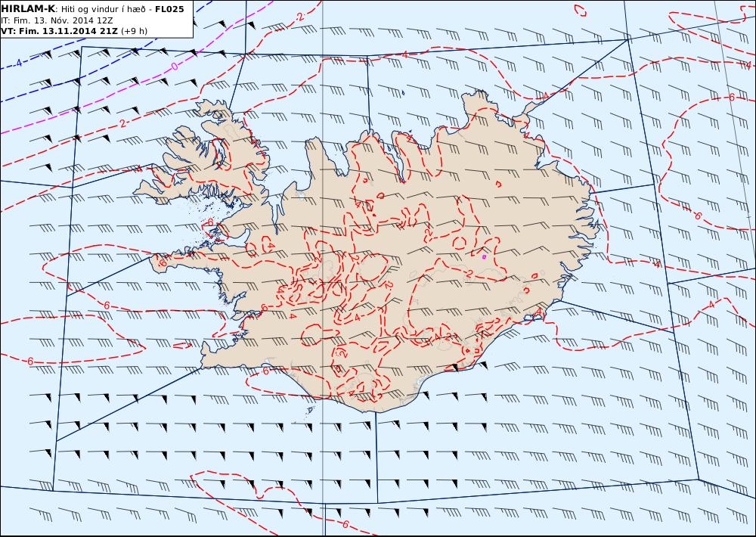Click the "FL025" flight level label
The image size is (756, 537).
click(x=169, y=9)
